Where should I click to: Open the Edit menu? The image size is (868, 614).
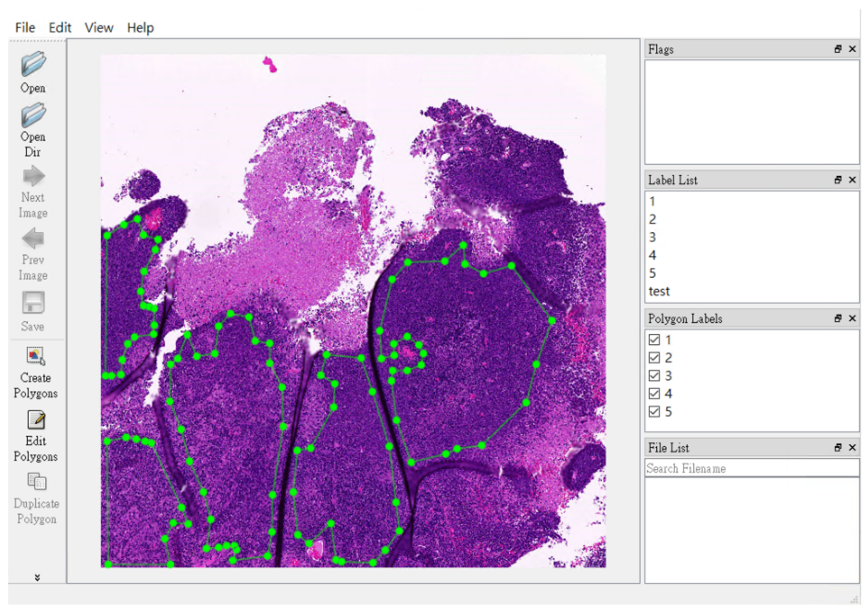pos(60,27)
